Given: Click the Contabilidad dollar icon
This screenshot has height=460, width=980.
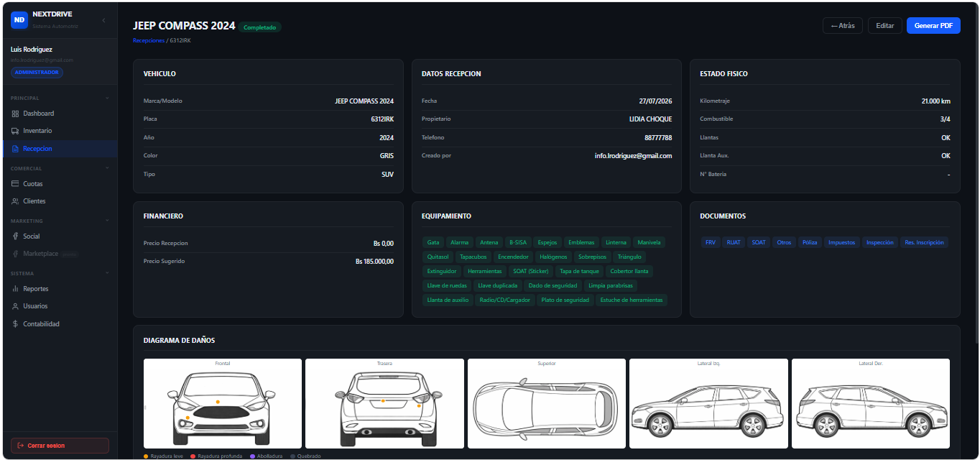Looking at the screenshot, I should click(16, 324).
